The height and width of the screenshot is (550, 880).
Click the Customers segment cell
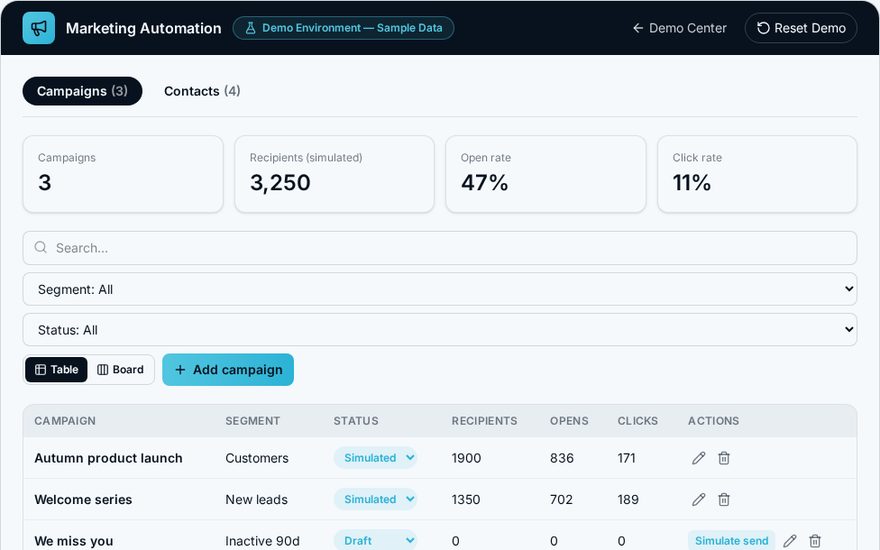(x=257, y=458)
